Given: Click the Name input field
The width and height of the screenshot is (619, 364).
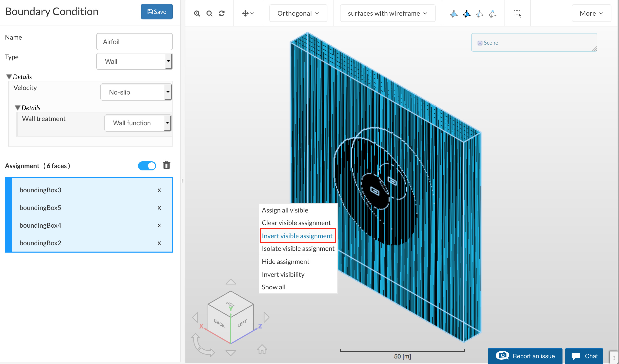Looking at the screenshot, I should tap(134, 42).
